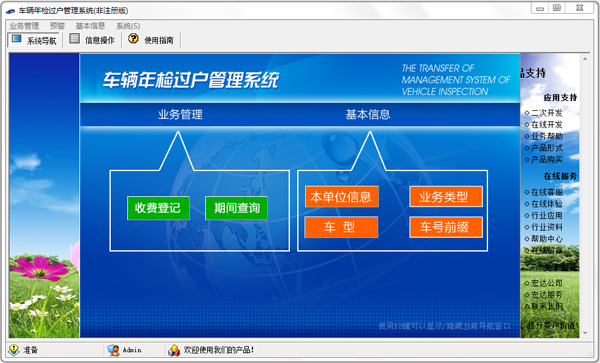Click the Admin user icon in status bar
600x363 pixels.
tap(113, 350)
